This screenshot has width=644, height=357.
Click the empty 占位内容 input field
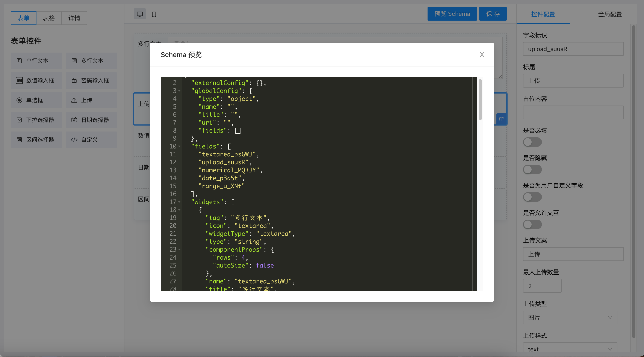click(573, 112)
